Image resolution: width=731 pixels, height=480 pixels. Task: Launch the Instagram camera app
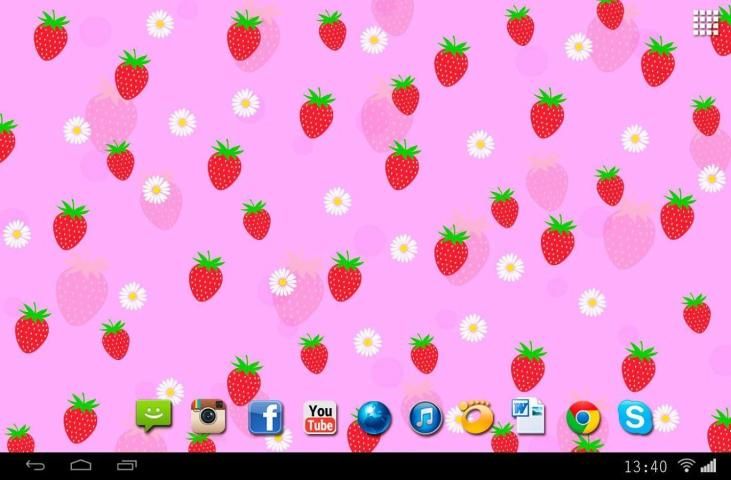pos(208,415)
